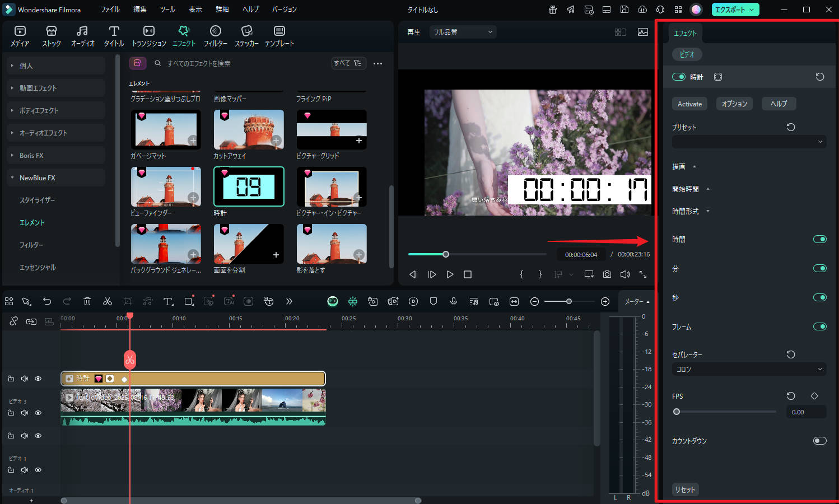Click the gift icon in title bar
This screenshot has height=504, width=839.
pos(553,10)
